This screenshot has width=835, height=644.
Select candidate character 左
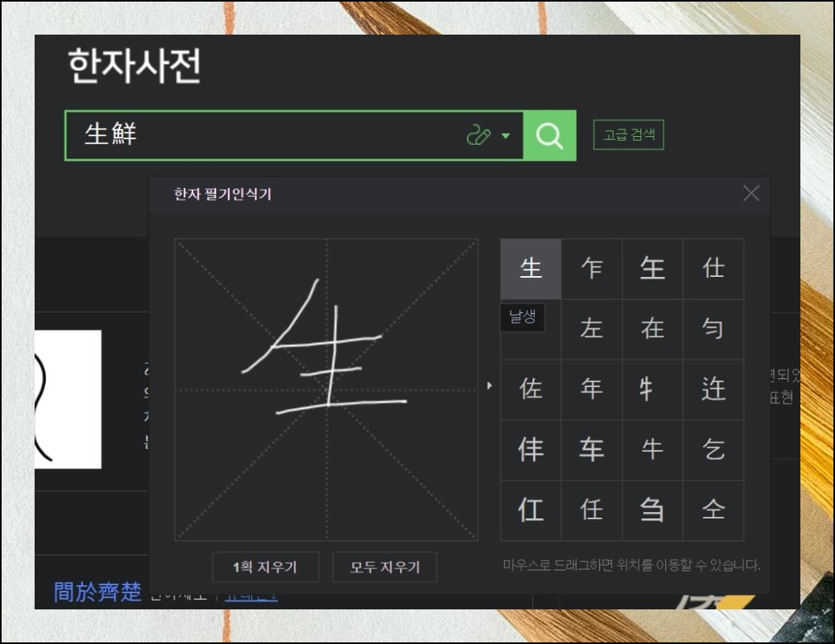tap(592, 329)
